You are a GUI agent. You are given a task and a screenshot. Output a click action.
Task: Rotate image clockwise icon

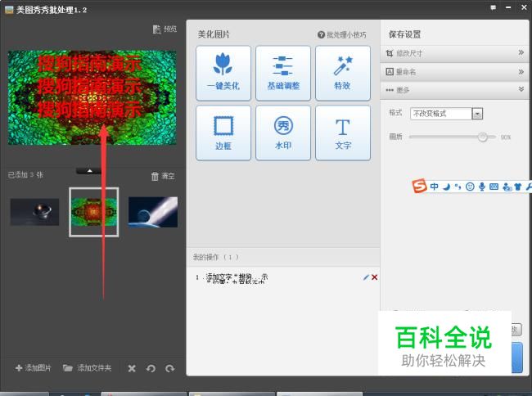pos(169,368)
